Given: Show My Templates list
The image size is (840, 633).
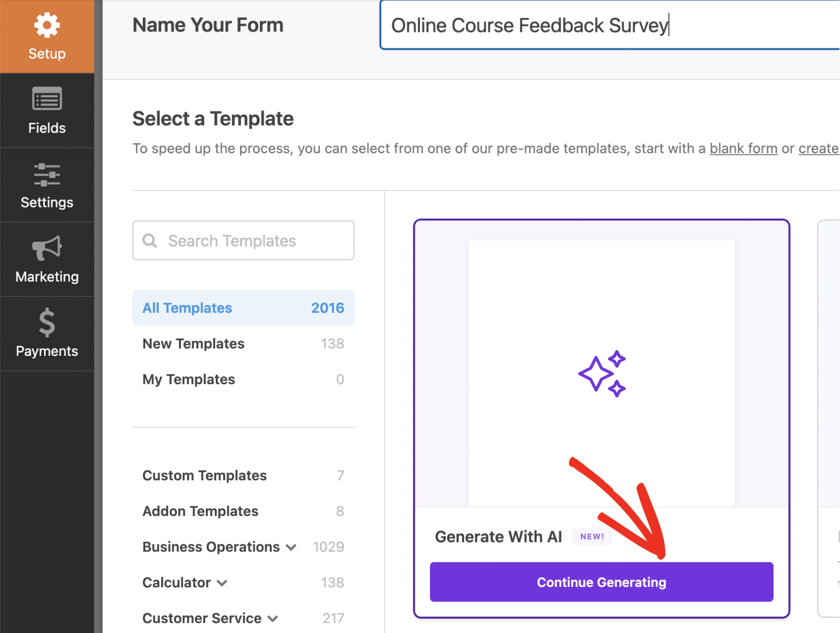Looking at the screenshot, I should click(243, 379).
